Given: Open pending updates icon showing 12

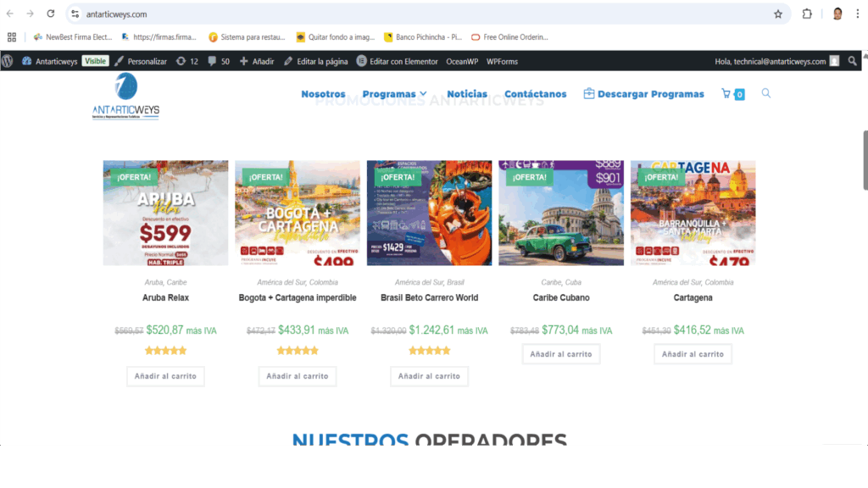Looking at the screenshot, I should click(187, 61).
